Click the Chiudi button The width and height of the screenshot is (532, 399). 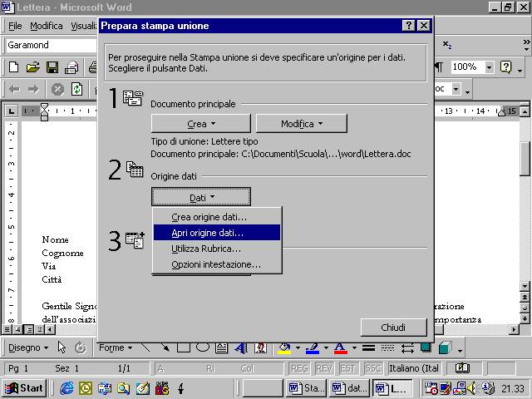click(x=393, y=328)
